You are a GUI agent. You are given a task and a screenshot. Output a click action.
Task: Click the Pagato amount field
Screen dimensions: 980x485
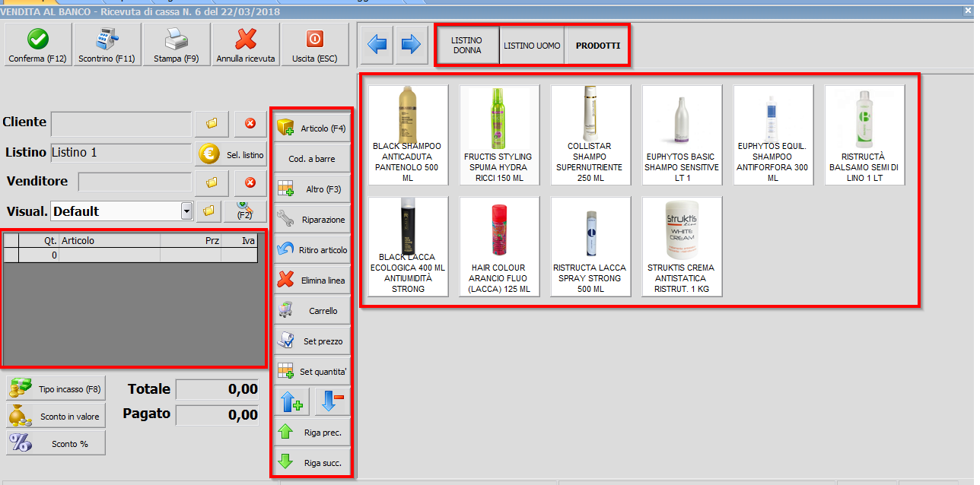point(218,415)
